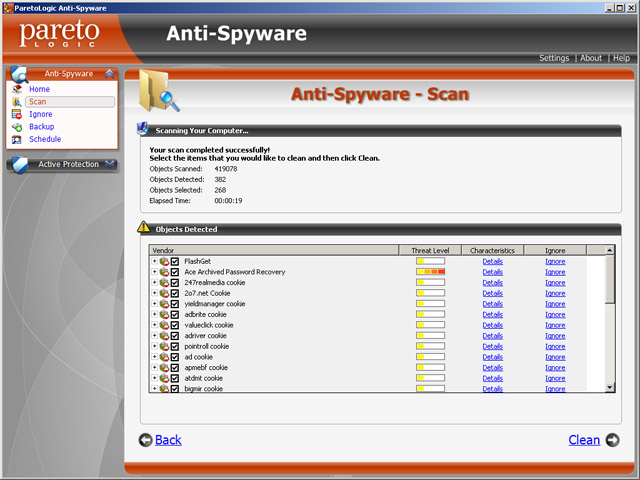
Task: Click the Back link
Action: point(168,440)
